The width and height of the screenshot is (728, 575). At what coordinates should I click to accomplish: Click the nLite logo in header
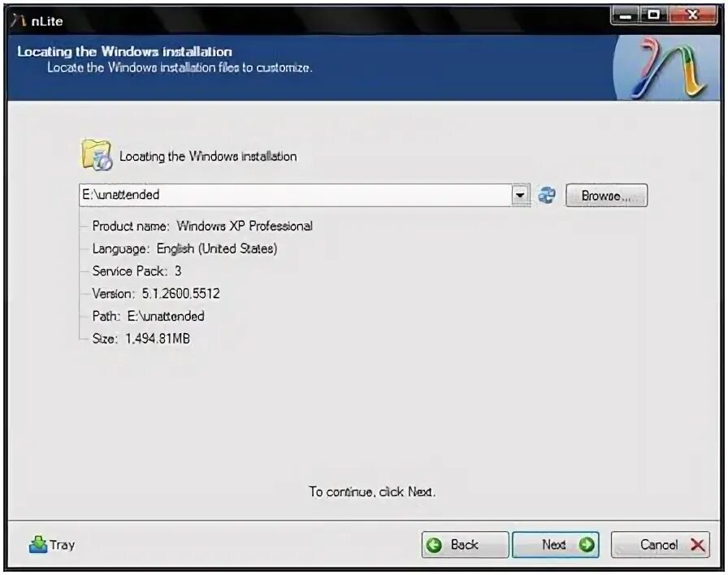tap(669, 68)
